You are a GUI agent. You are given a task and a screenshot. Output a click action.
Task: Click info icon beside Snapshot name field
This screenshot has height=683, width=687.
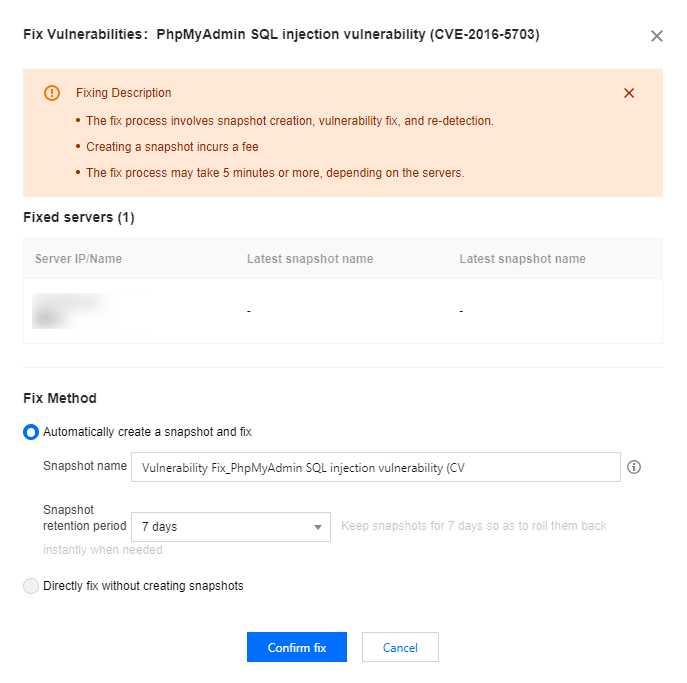(x=633, y=467)
